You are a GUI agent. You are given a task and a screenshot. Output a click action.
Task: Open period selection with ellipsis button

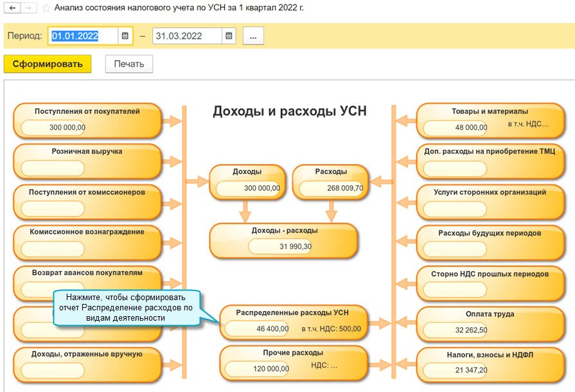(253, 36)
